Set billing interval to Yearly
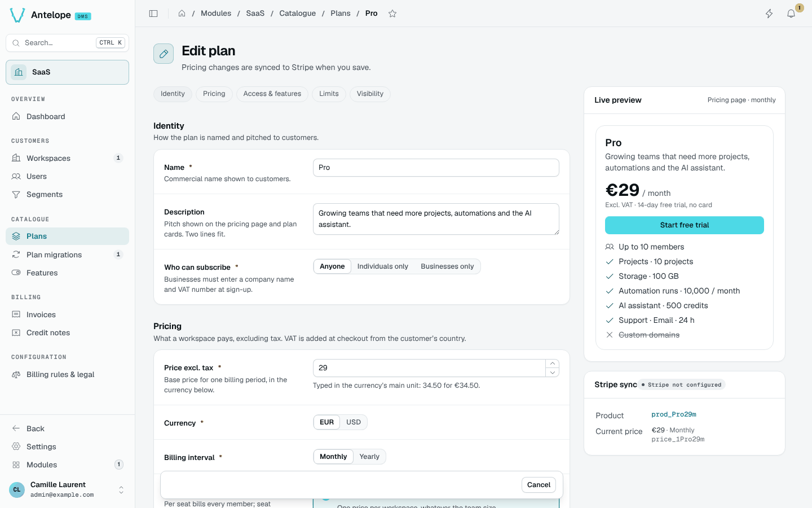Screen dimensions: 812x508 (x=369, y=457)
